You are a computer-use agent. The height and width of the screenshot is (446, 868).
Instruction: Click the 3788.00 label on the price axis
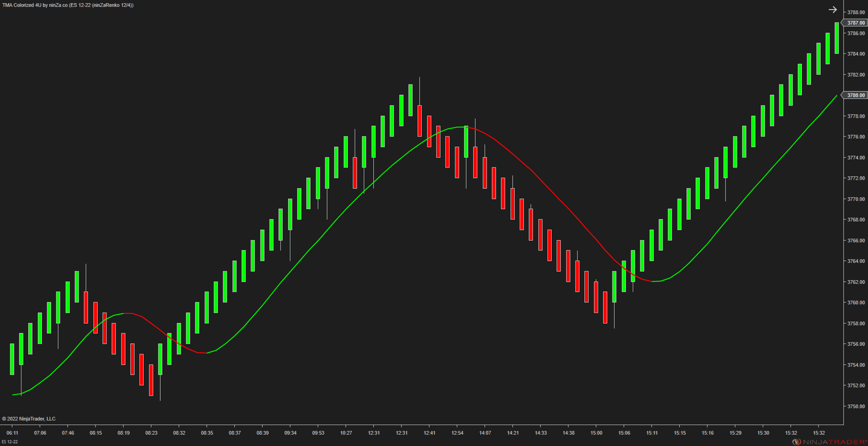coord(856,12)
